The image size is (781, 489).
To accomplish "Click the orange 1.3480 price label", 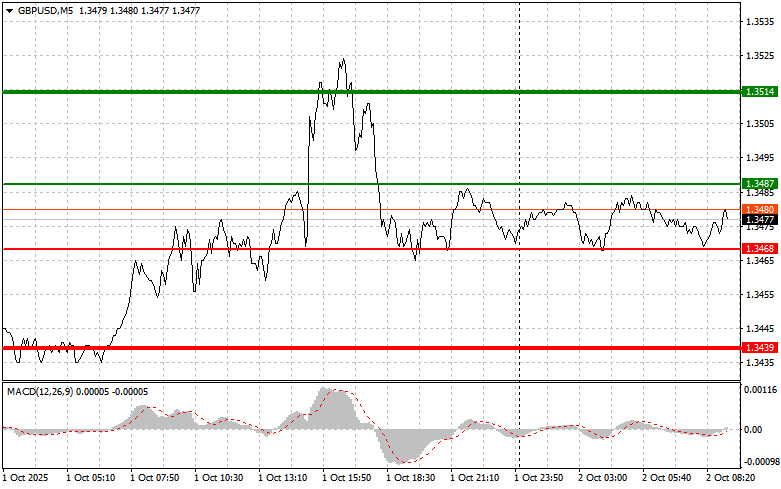I will click(760, 210).
